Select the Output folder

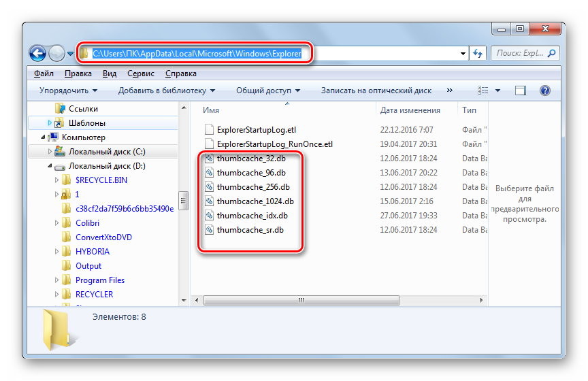click(x=88, y=266)
